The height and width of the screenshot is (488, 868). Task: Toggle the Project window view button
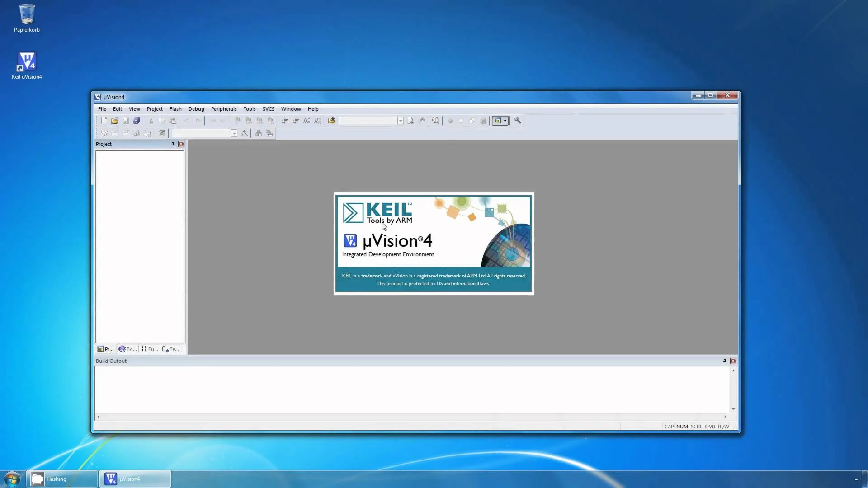497,121
